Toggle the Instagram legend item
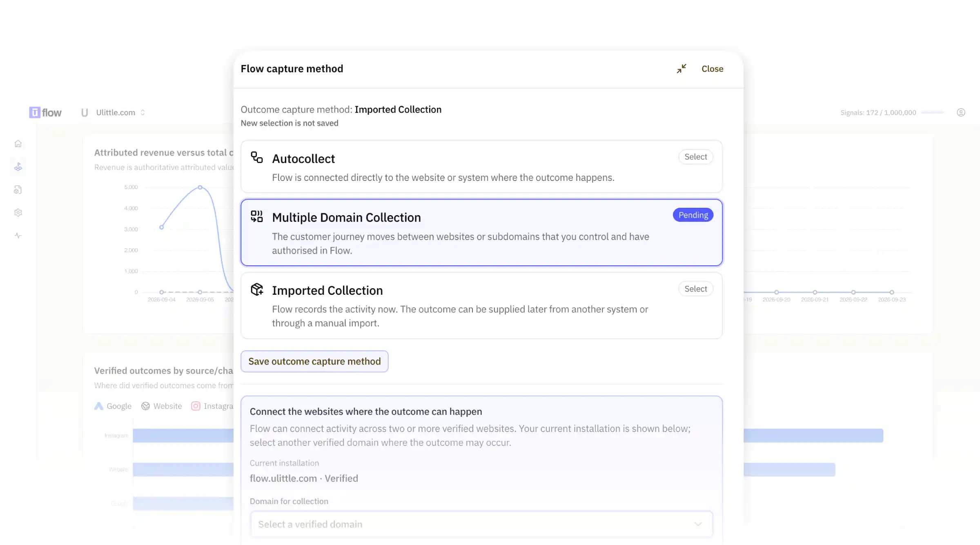Viewport: 980px width, 545px height. (x=212, y=406)
